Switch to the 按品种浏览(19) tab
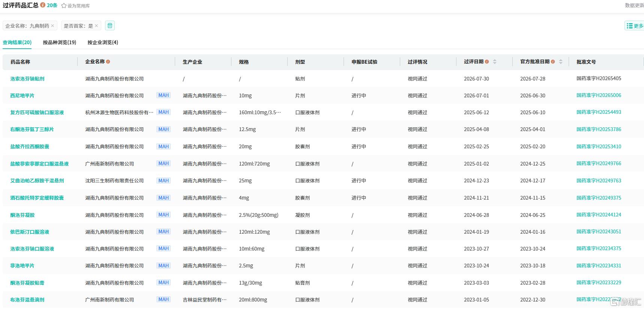Image resolution: width=644 pixels, height=309 pixels. (x=60, y=42)
